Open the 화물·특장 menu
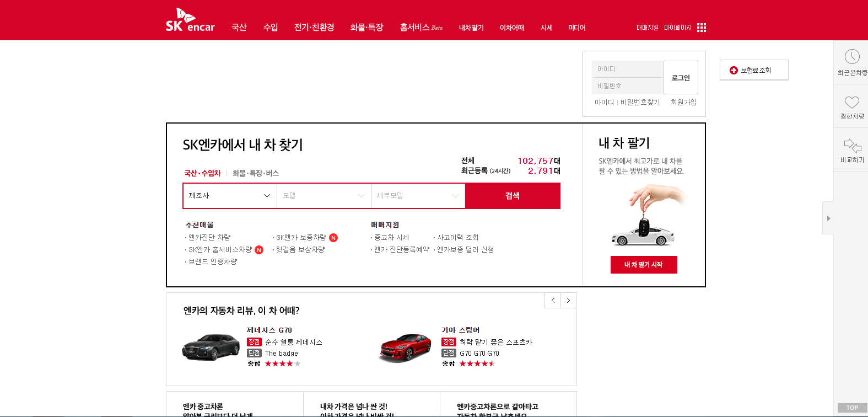 pos(367,27)
